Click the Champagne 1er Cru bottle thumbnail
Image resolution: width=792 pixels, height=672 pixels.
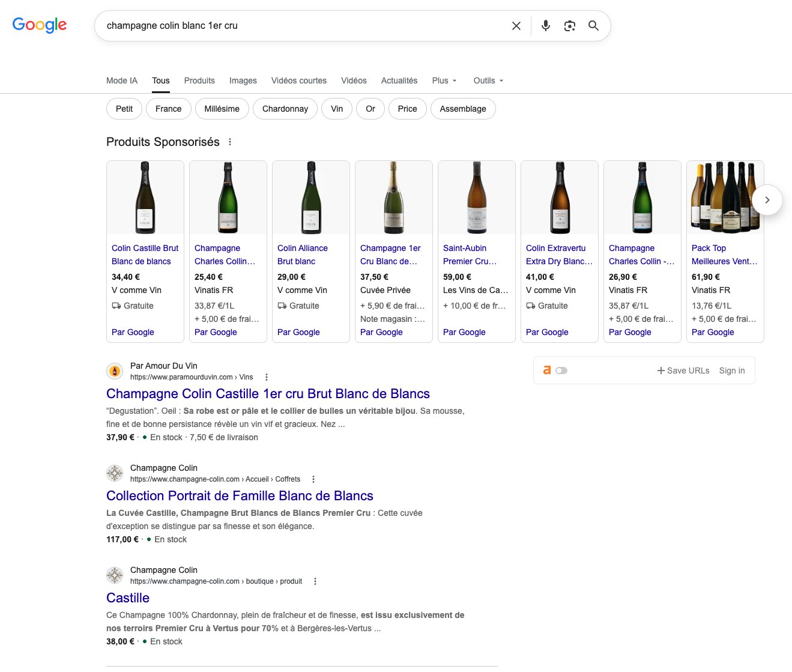click(x=394, y=198)
